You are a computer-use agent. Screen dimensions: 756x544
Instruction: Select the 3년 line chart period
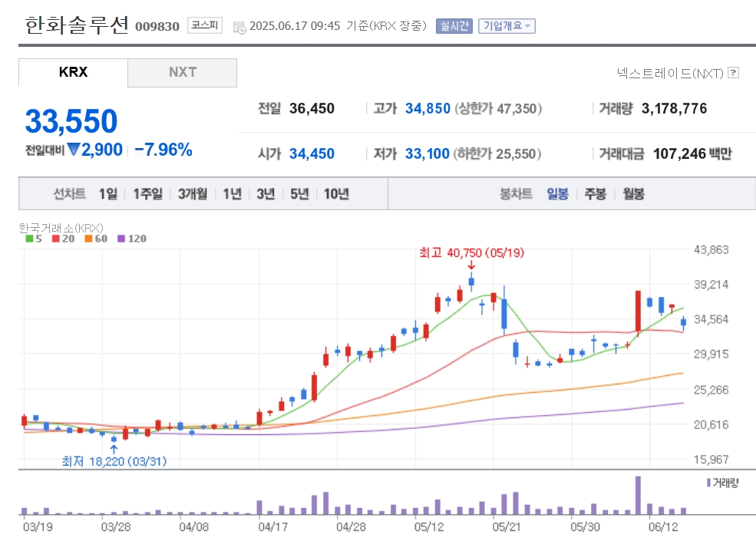click(266, 193)
